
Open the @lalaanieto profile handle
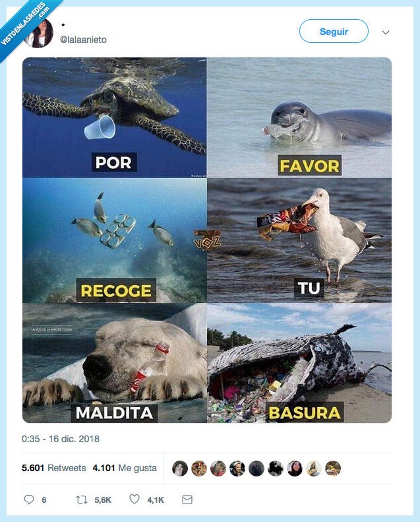click(x=83, y=40)
